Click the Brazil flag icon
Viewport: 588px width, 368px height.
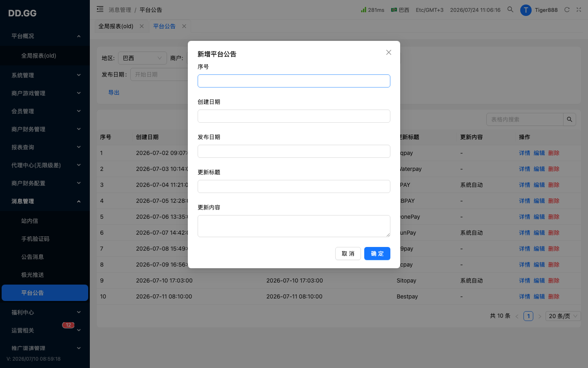coord(394,10)
